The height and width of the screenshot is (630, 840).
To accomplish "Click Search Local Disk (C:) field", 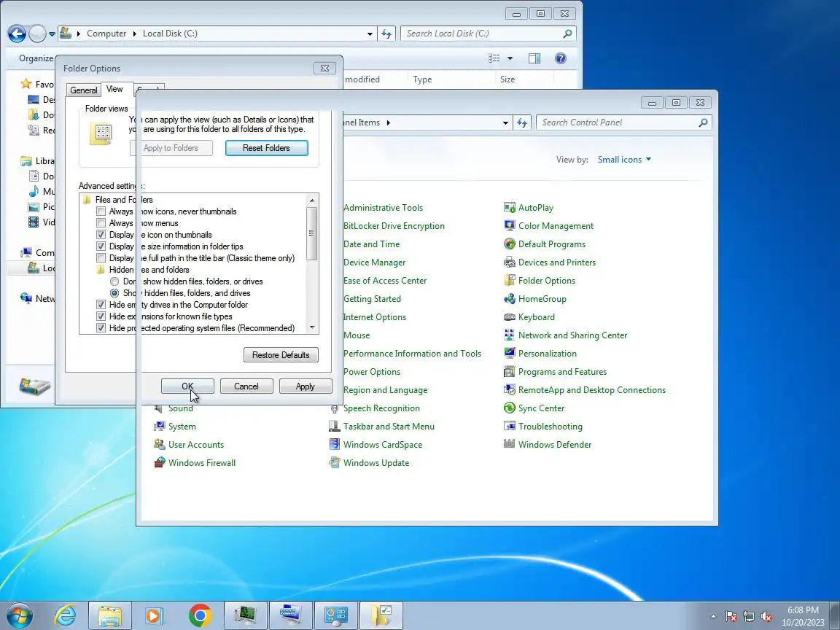I will (489, 34).
